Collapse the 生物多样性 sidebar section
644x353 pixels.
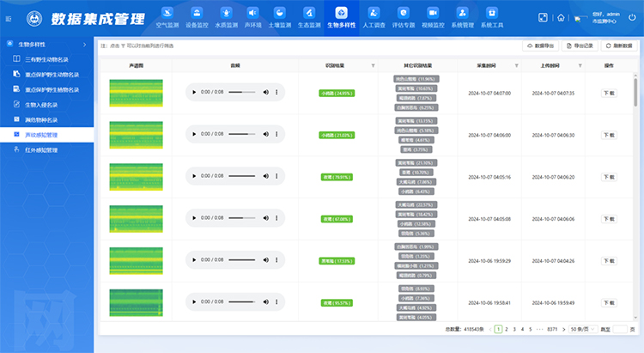82,43
